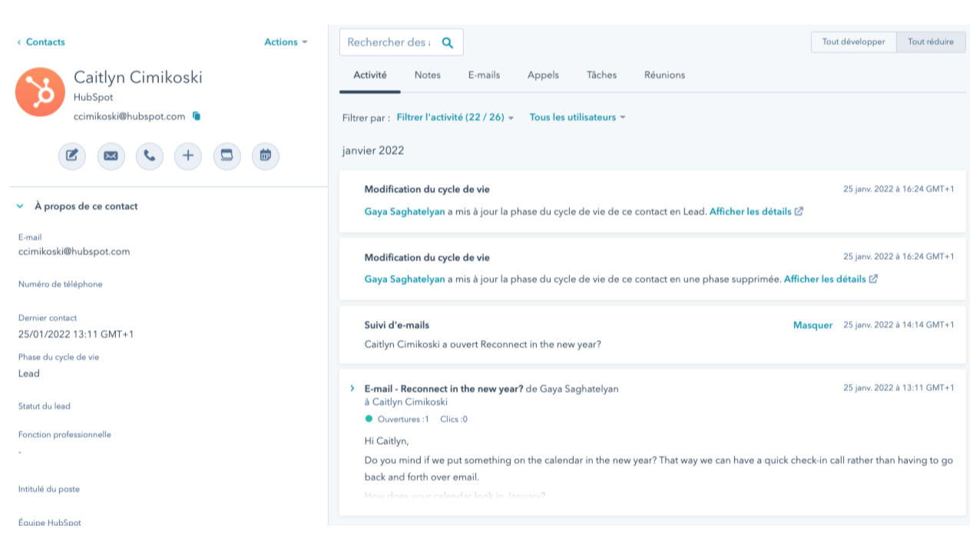Open the Actions dropdown

[286, 42]
